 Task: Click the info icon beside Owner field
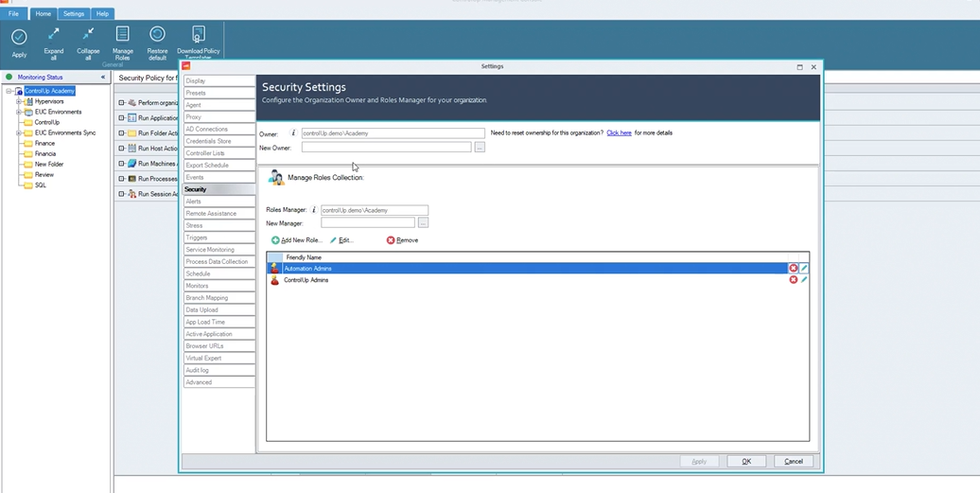(x=293, y=133)
